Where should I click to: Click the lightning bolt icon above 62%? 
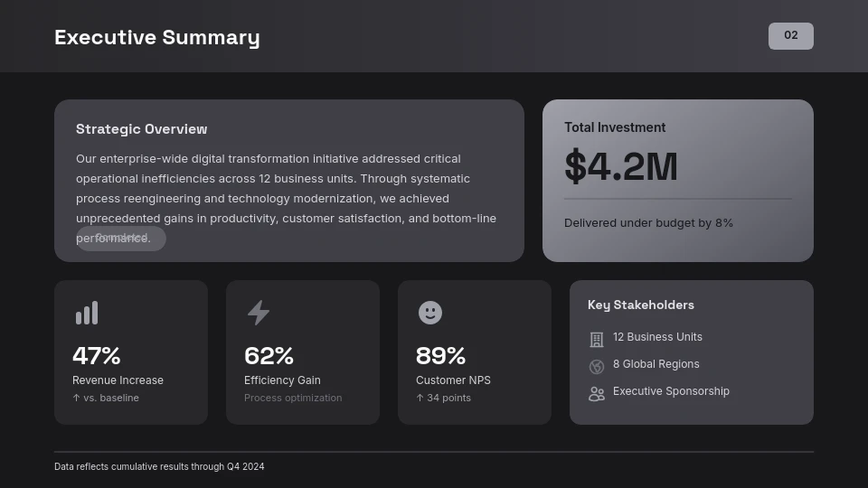point(259,313)
